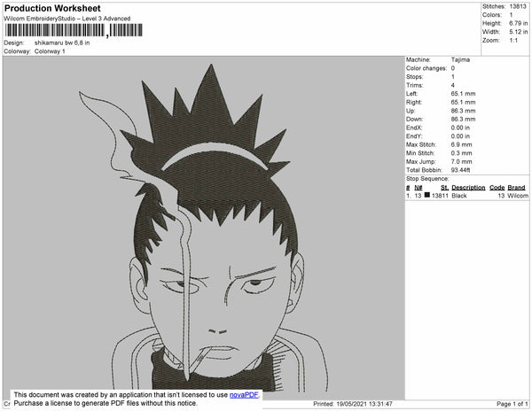The width and height of the screenshot is (532, 411).
Task: Select zoom value 1:1
Action: 513,41
